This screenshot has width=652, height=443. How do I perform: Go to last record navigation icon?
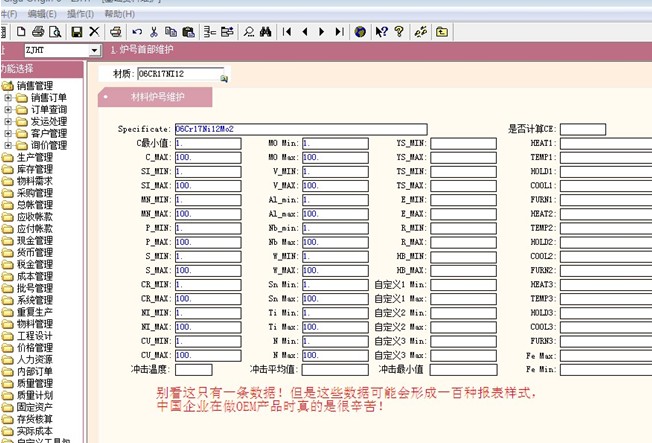(339, 32)
